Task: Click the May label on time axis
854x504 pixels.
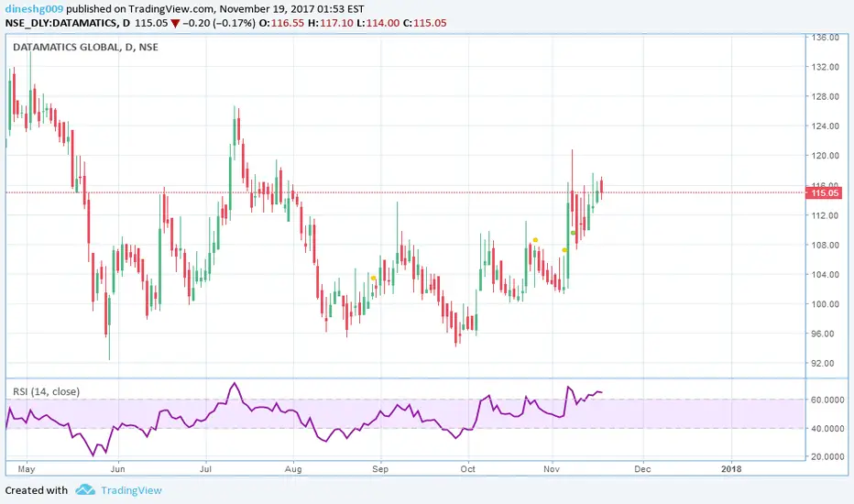Action: click(x=27, y=469)
